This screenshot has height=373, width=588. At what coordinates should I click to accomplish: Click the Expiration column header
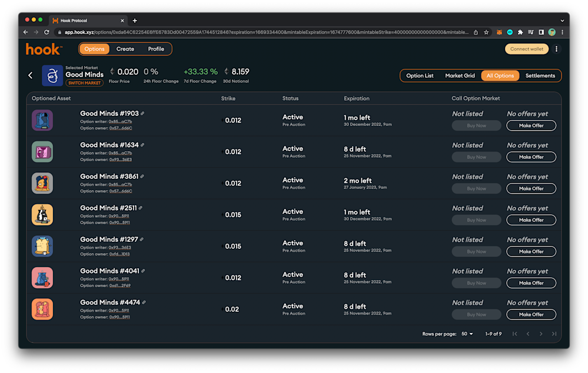click(x=356, y=98)
